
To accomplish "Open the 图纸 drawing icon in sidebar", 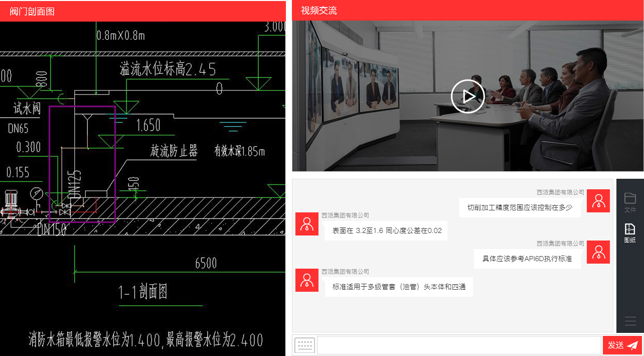I will point(630,233).
